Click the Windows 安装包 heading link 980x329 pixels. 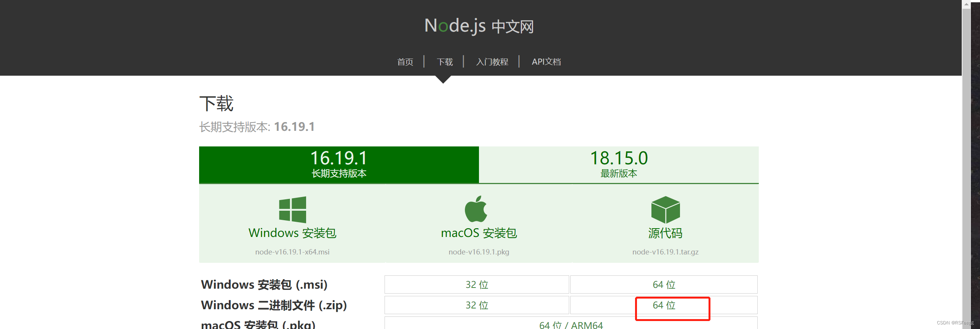click(x=292, y=233)
